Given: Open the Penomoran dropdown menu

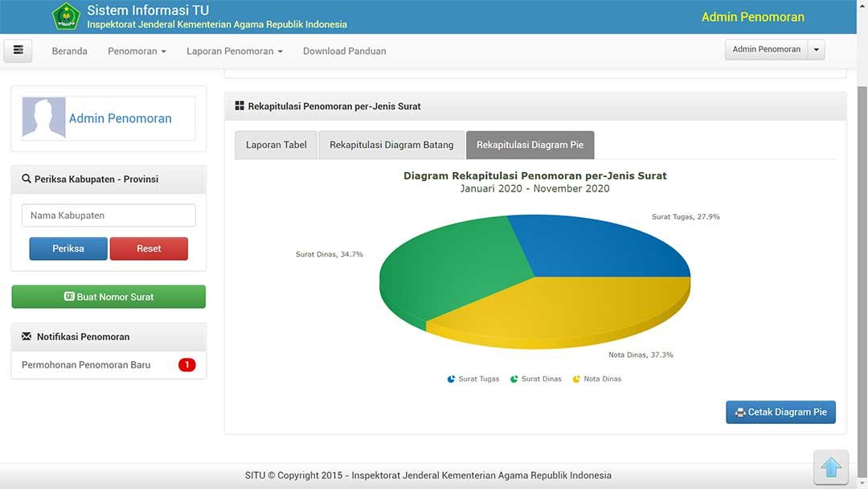Looking at the screenshot, I should pos(137,51).
